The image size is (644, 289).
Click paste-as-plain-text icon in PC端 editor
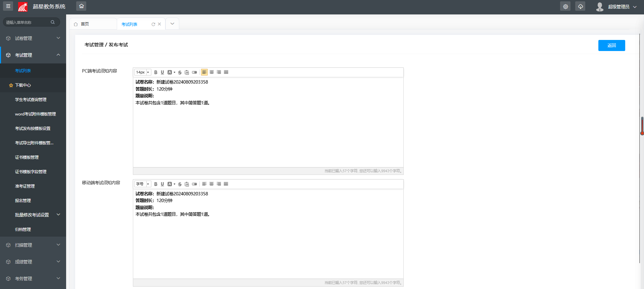pyautogui.click(x=187, y=73)
